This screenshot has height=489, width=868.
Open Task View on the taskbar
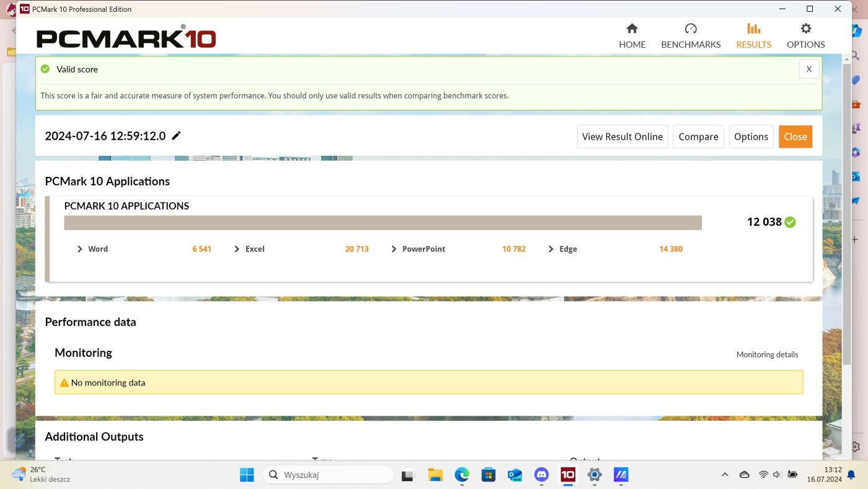(x=407, y=475)
